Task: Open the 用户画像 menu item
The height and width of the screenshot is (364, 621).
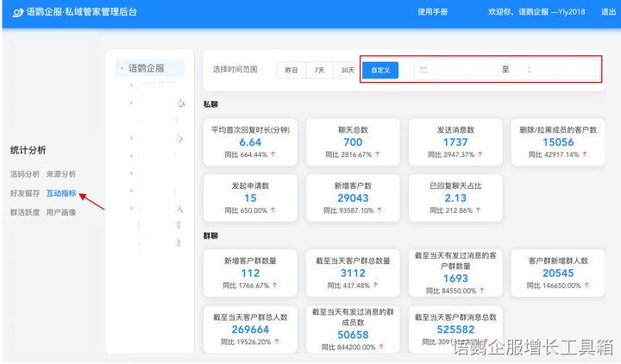Action: coord(61,212)
